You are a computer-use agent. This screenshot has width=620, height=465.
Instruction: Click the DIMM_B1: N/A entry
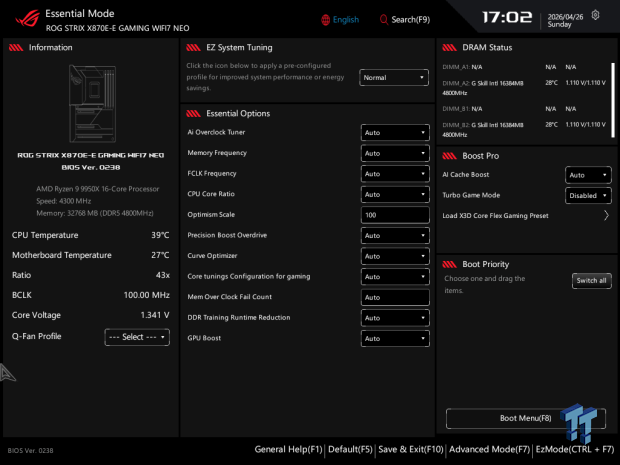[462, 109]
